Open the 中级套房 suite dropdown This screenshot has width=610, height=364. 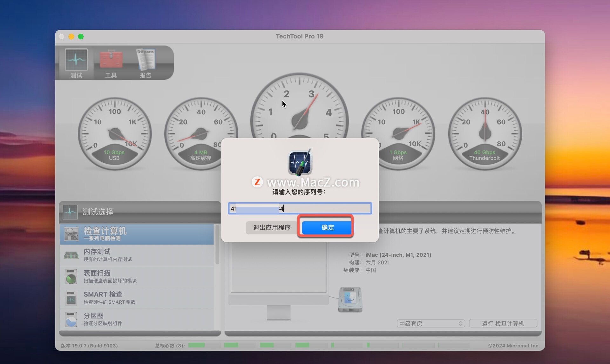[431, 323]
